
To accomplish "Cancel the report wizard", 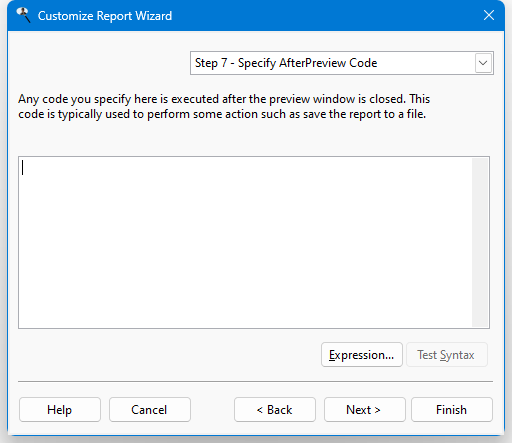I will (150, 409).
